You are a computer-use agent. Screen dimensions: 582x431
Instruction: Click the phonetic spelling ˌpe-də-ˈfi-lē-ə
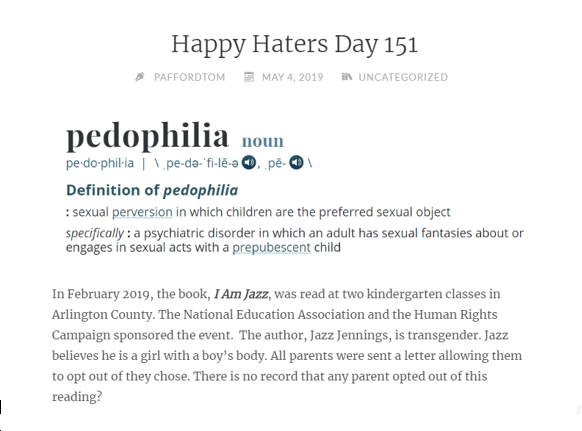[x=200, y=163]
